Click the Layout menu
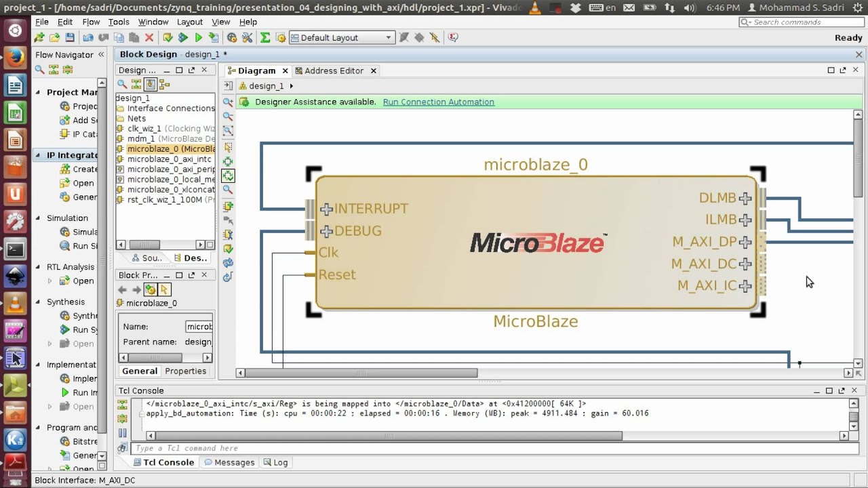868x488 pixels. pos(190,22)
